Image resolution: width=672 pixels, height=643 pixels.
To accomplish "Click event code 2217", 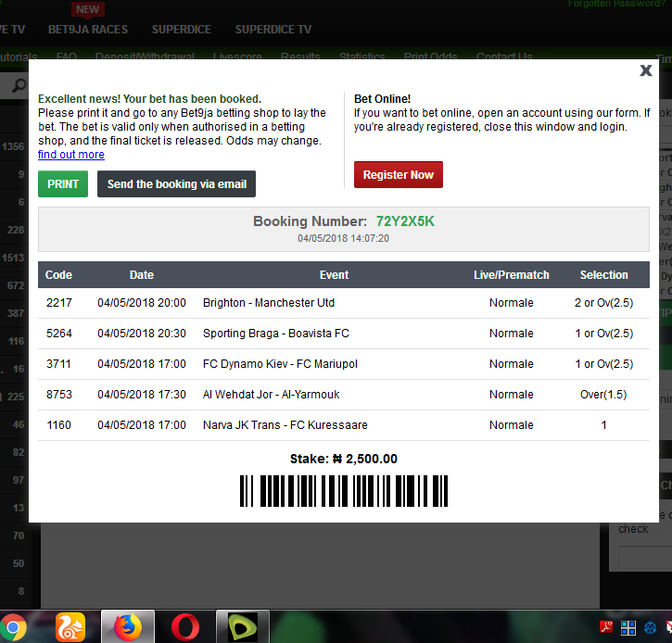I will click(x=59, y=302).
